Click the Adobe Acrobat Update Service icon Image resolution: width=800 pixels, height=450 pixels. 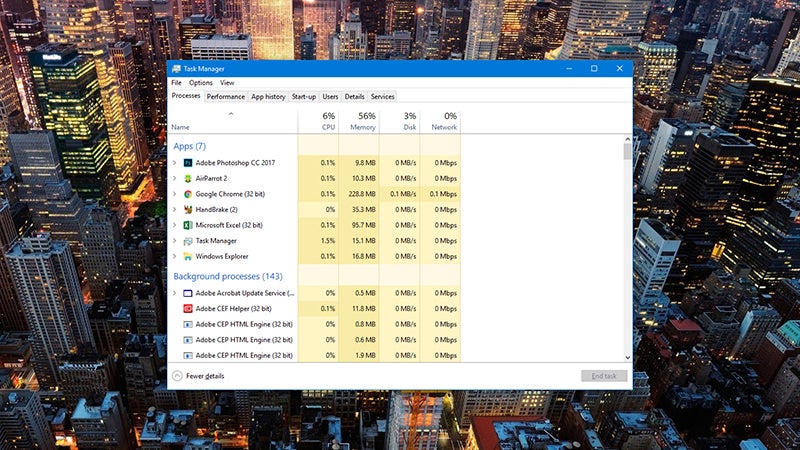click(x=187, y=293)
